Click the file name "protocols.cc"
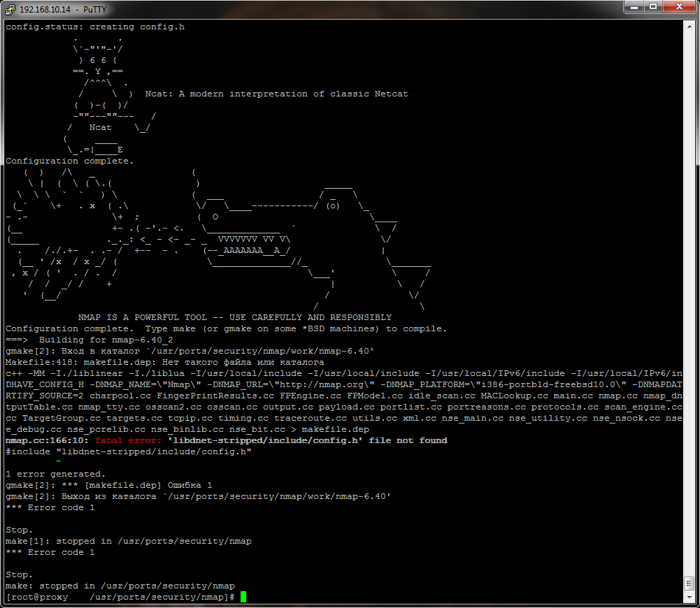 [x=565, y=407]
